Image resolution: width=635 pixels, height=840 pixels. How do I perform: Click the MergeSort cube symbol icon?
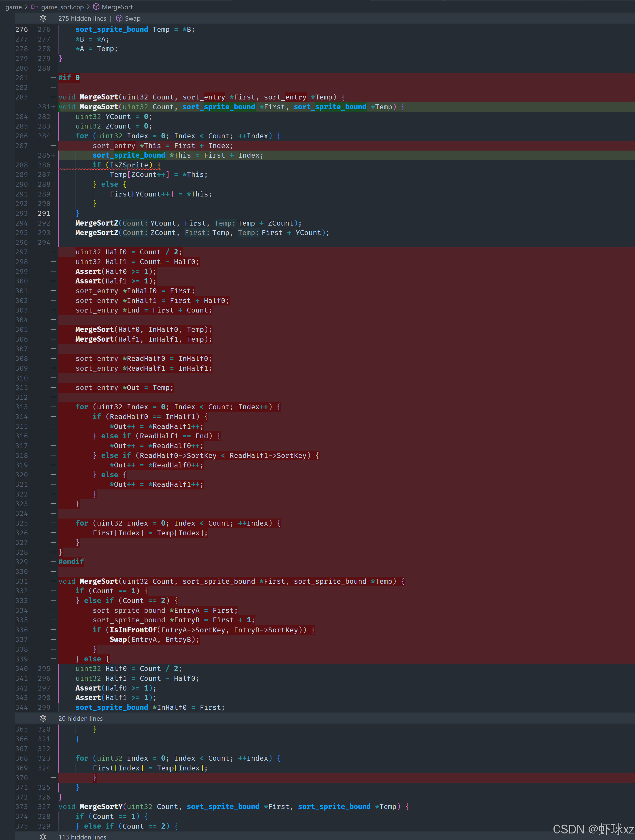pyautogui.click(x=96, y=7)
